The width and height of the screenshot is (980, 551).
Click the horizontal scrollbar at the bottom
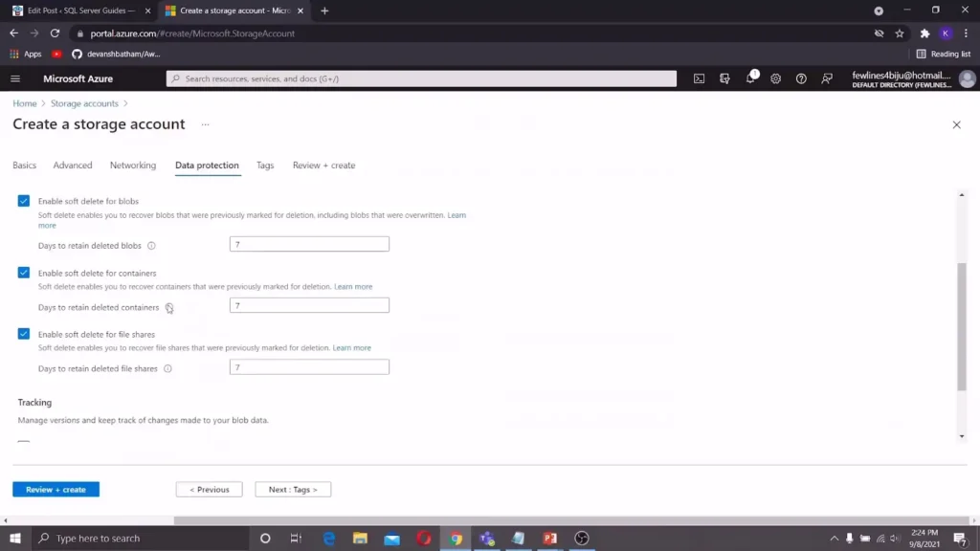[570, 520]
